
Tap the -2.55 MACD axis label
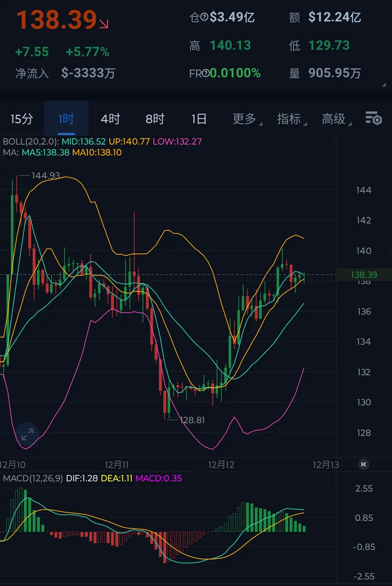364,576
